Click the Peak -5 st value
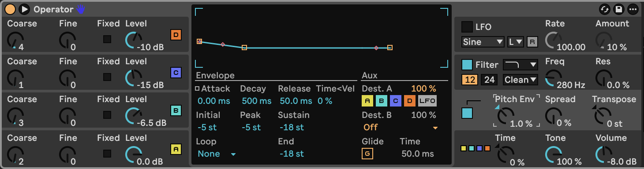This screenshot has height=169, width=644. (x=251, y=128)
